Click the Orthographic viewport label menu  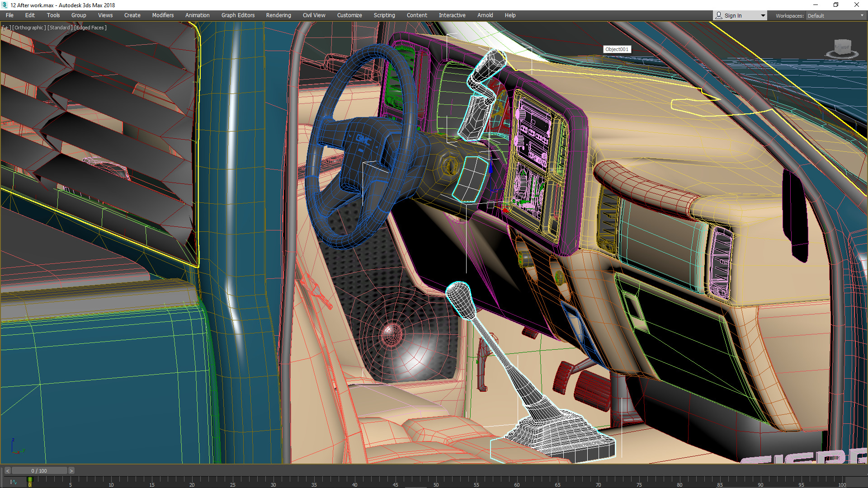(29, 28)
